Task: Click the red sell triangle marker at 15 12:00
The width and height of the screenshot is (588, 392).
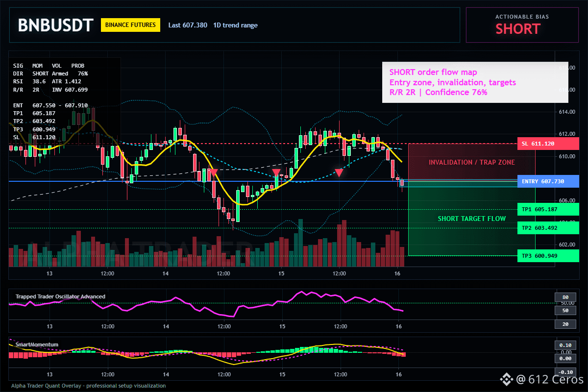Action: 339,172
